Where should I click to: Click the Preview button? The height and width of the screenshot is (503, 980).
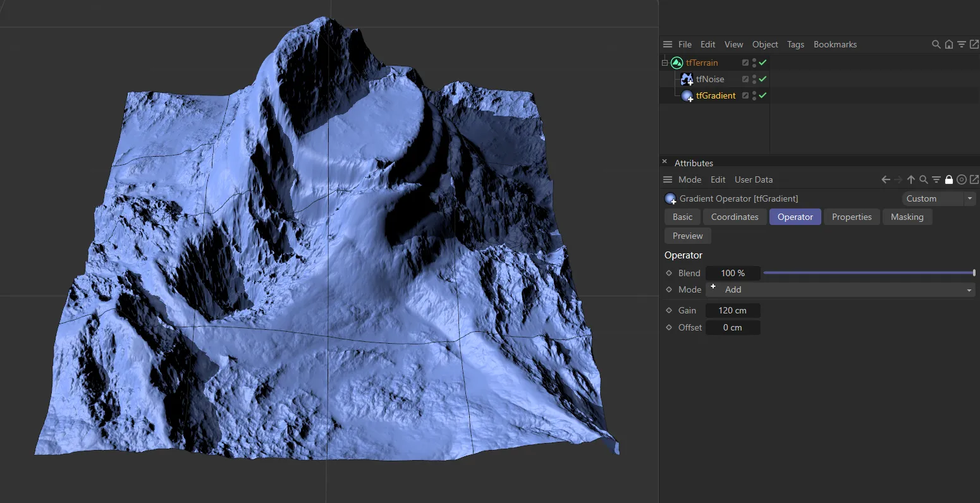coord(687,236)
